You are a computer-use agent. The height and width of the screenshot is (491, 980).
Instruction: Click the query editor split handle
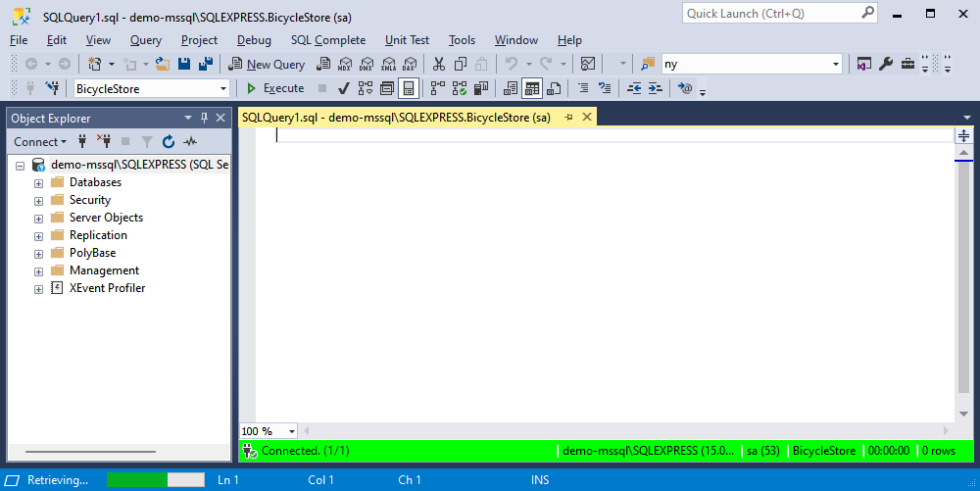pos(963,135)
